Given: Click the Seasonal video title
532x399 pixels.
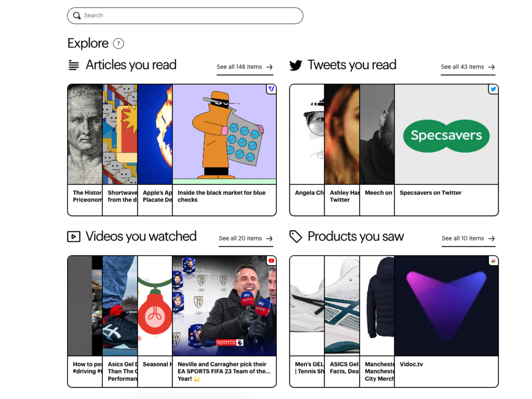Looking at the screenshot, I should click(x=156, y=364).
